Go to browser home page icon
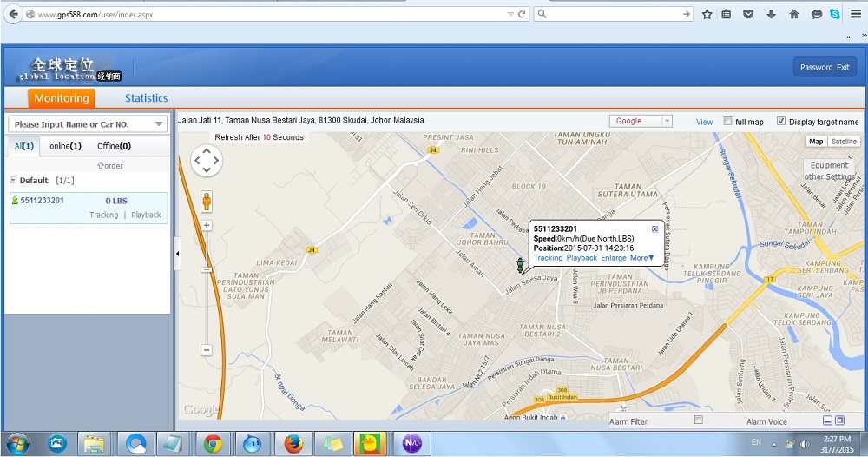The width and height of the screenshot is (868, 457). (x=794, y=15)
